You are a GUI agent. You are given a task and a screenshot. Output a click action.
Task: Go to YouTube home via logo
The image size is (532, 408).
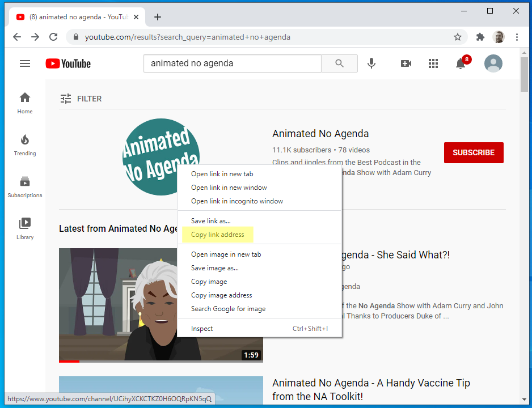[x=68, y=63]
